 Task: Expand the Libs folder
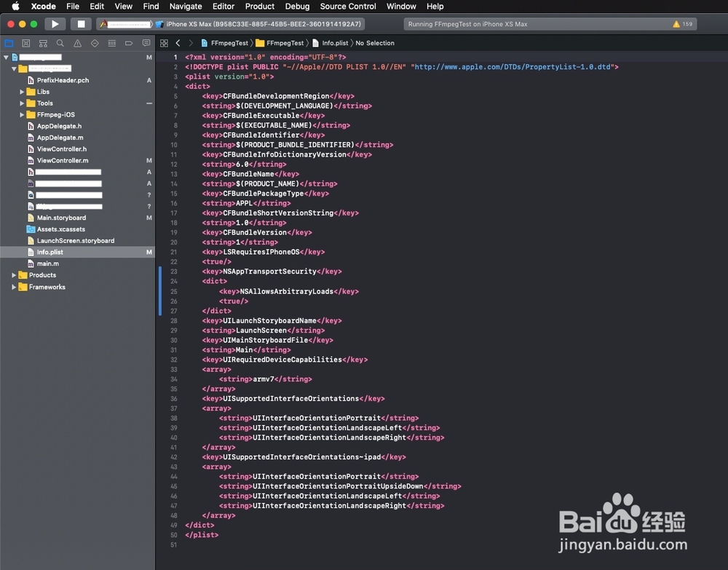click(22, 92)
